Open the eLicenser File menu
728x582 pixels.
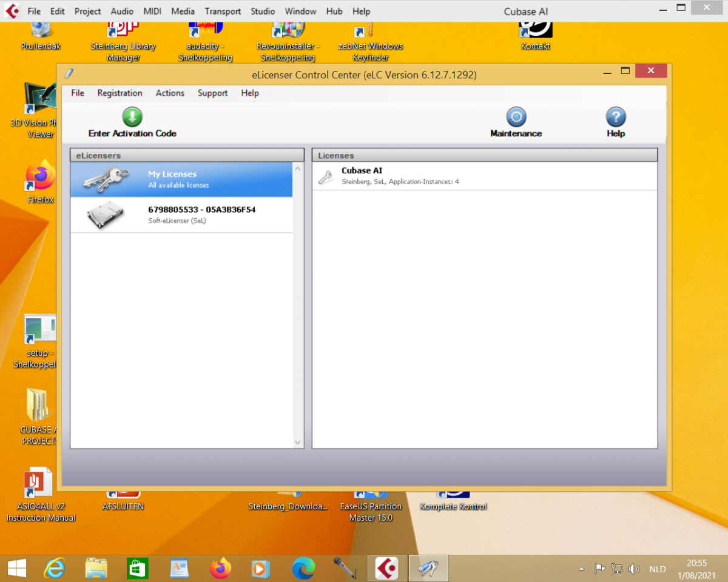click(x=78, y=93)
